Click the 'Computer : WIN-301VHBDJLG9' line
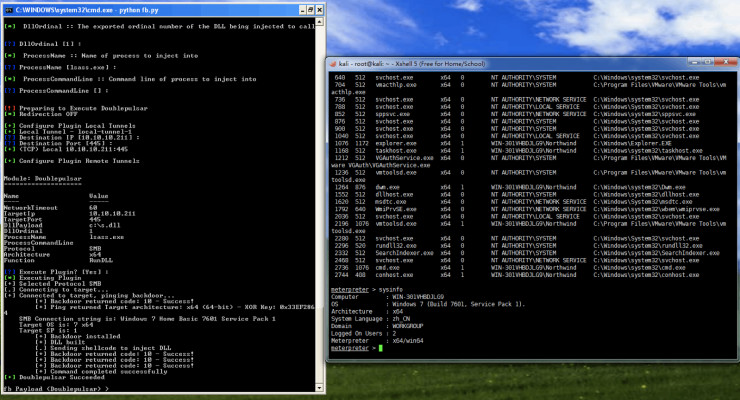Screen dimensions: 740x400 [x=387, y=297]
